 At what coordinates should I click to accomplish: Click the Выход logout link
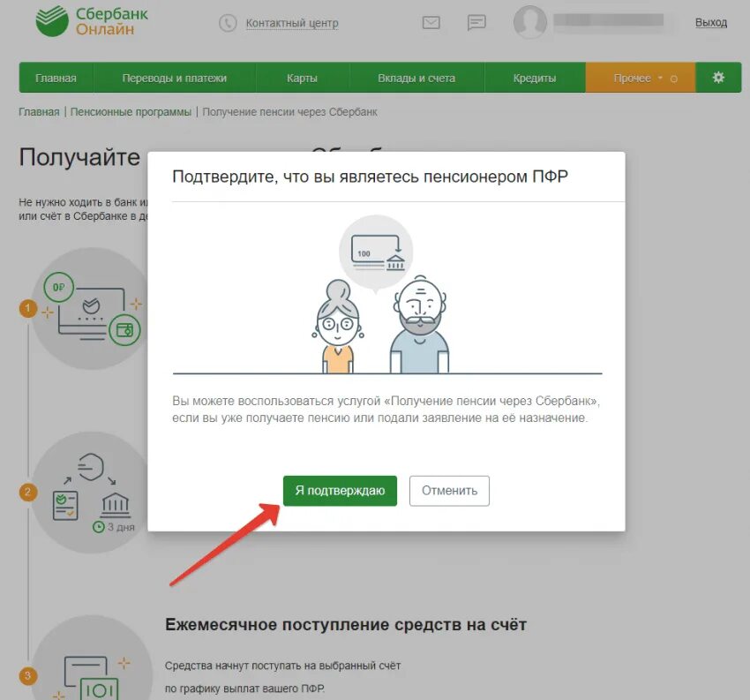click(x=711, y=22)
